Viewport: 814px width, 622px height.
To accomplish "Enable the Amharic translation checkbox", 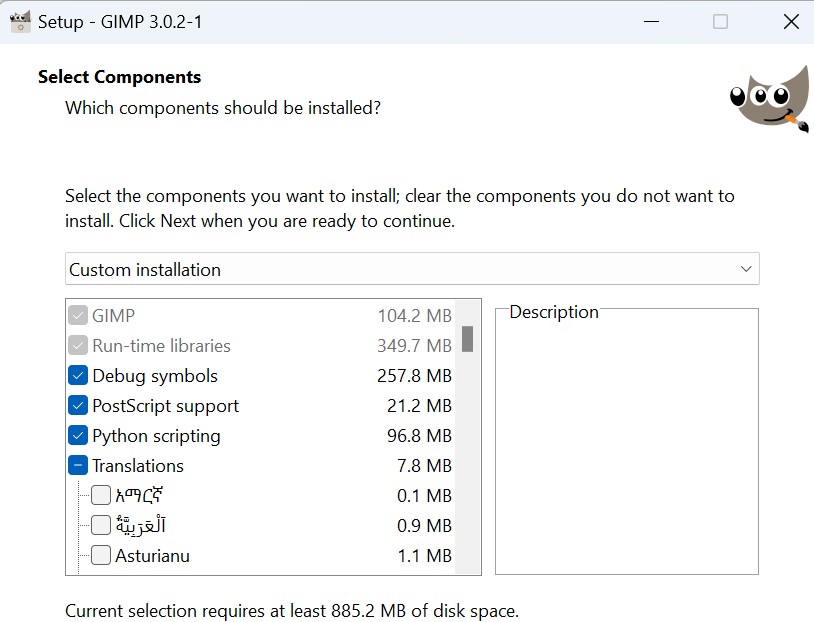I will pos(101,496).
